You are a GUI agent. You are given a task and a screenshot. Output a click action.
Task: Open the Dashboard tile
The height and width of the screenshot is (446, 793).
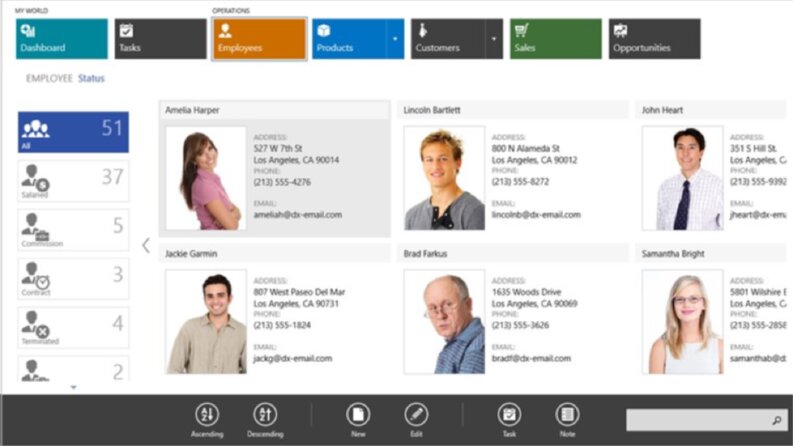tap(62, 39)
